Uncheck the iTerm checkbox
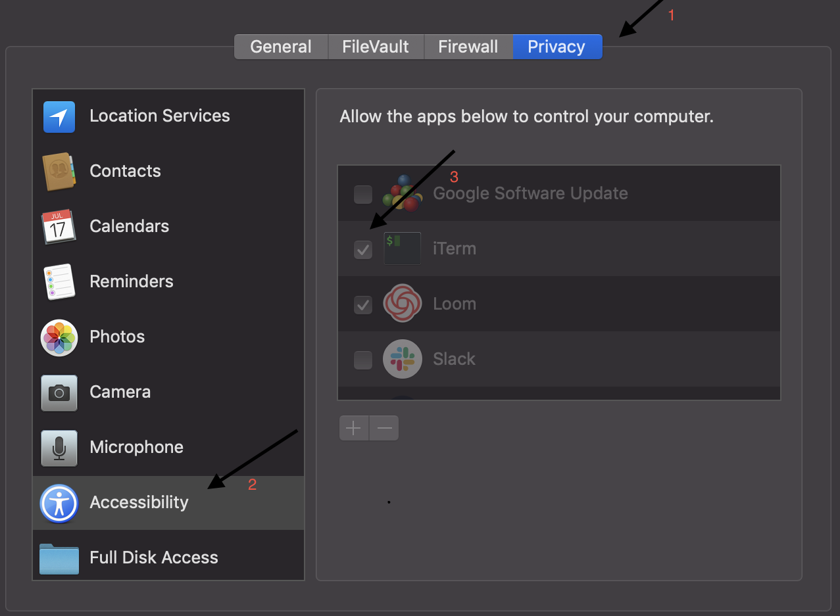840x616 pixels. click(x=363, y=249)
